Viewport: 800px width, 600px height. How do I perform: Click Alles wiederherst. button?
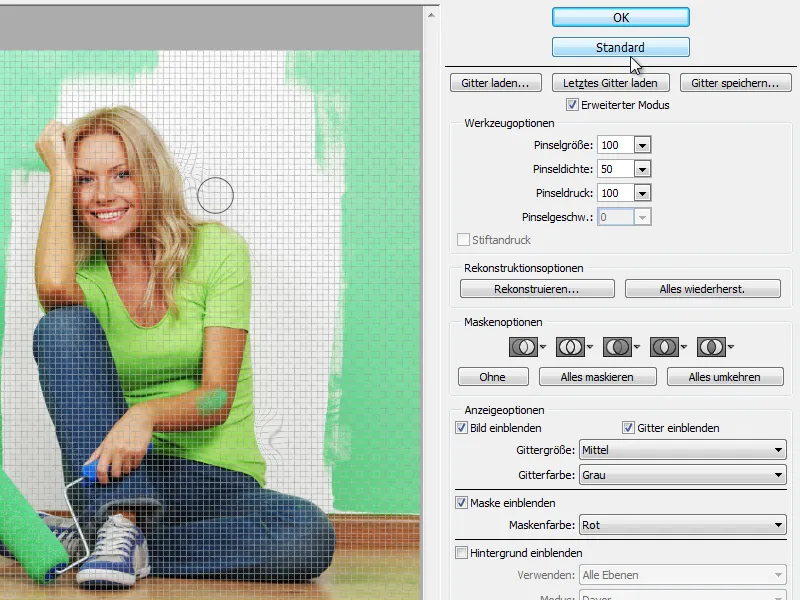click(703, 289)
